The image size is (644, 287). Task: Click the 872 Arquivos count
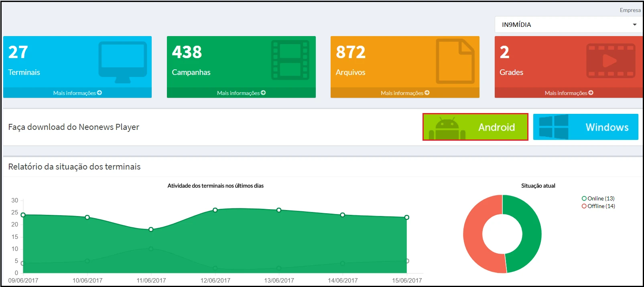[x=351, y=52]
